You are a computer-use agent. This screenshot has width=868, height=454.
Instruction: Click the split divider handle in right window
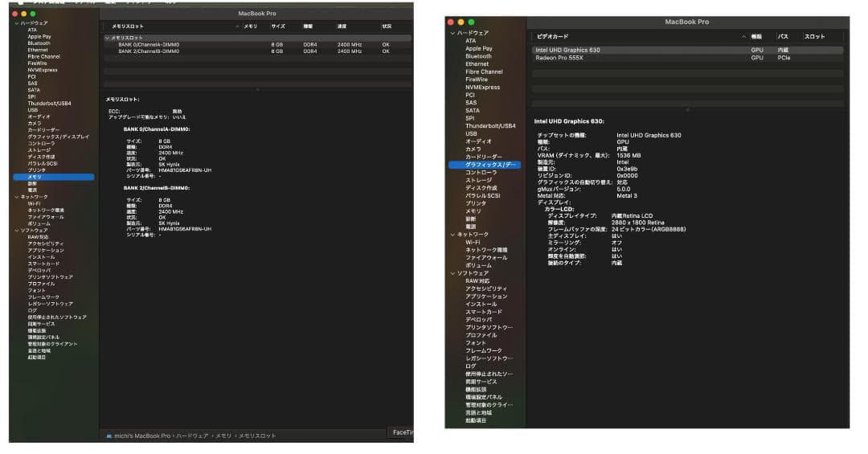687,110
